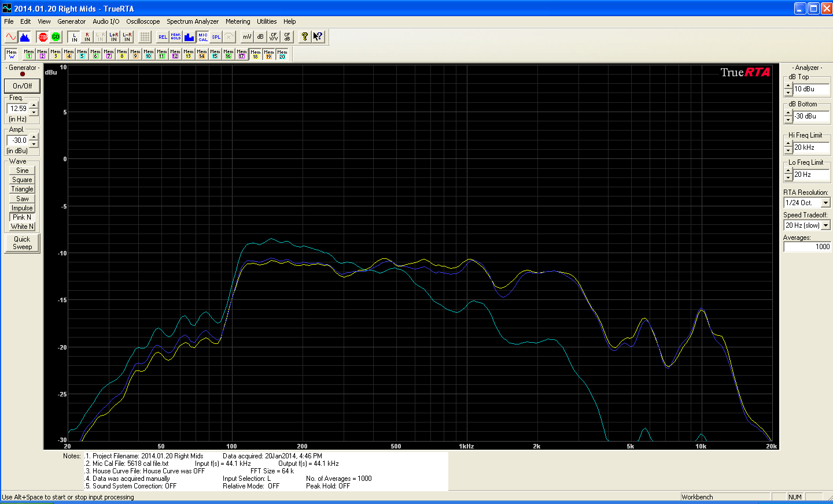Select the R IN input icon
This screenshot has height=504, width=833.
click(87, 37)
